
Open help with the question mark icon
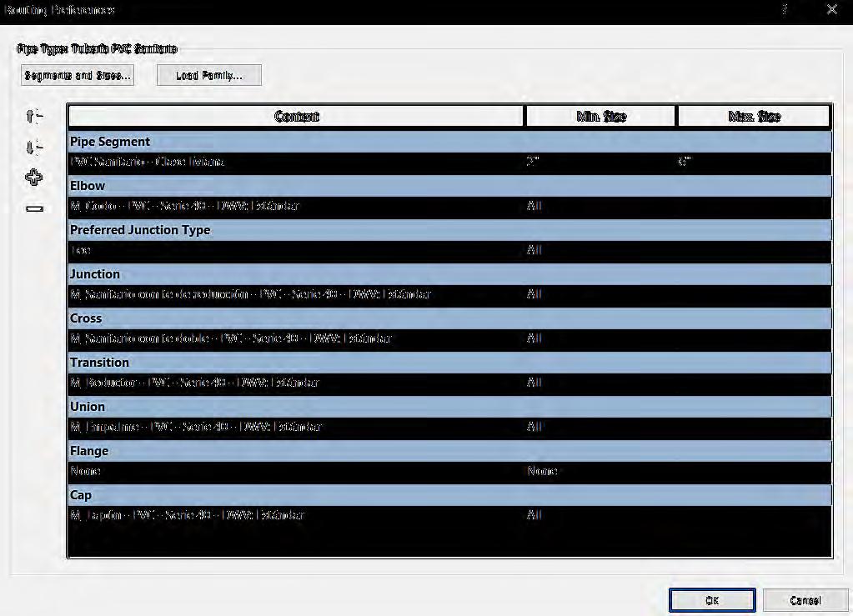click(785, 10)
